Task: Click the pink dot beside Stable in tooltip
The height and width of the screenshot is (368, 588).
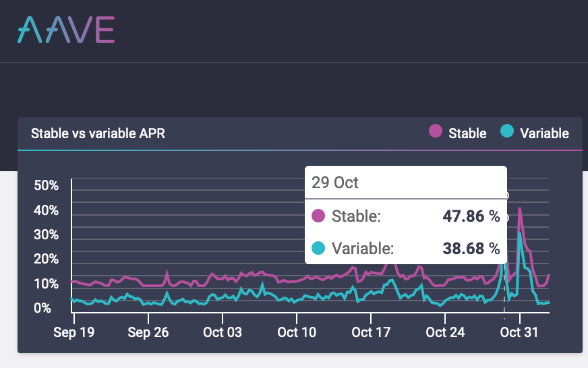Action: 318,216
